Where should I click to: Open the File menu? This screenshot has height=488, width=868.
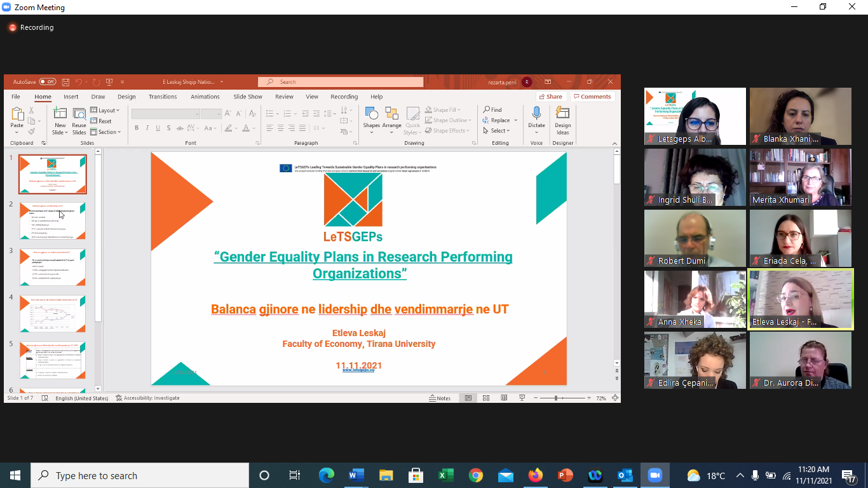point(16,97)
